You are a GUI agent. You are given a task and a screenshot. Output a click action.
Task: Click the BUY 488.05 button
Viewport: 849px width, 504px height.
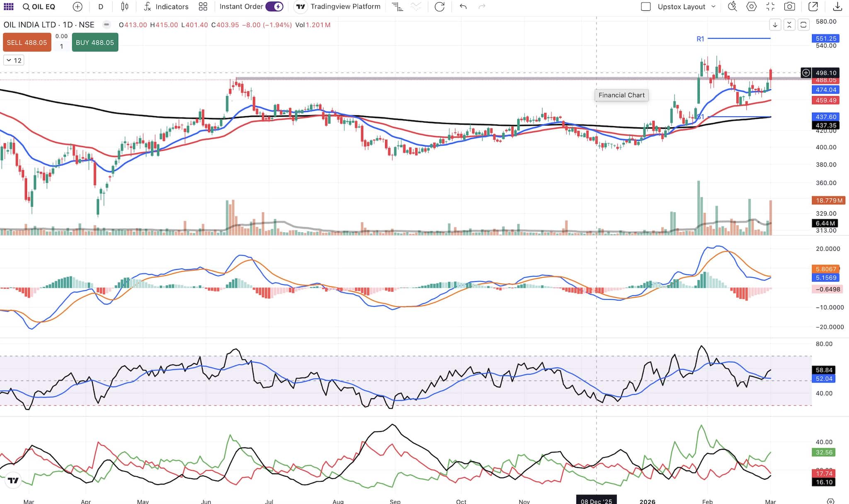95,43
